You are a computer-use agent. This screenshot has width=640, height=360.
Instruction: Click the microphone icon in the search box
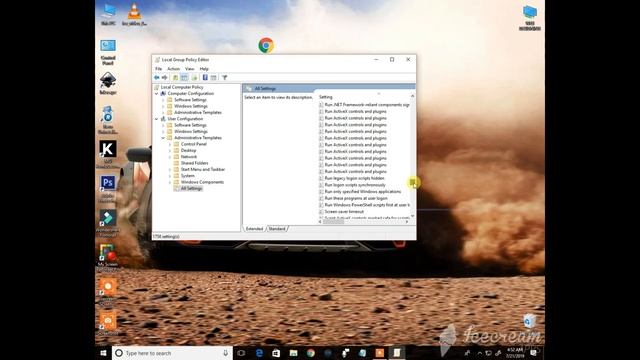[x=225, y=353]
